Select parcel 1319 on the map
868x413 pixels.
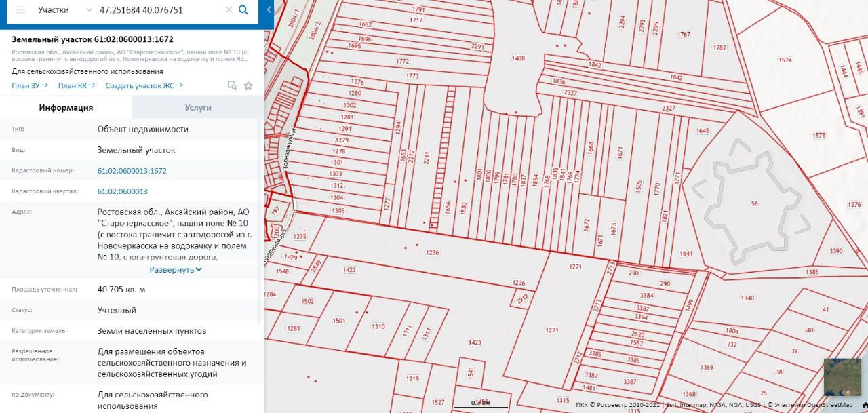(412, 378)
